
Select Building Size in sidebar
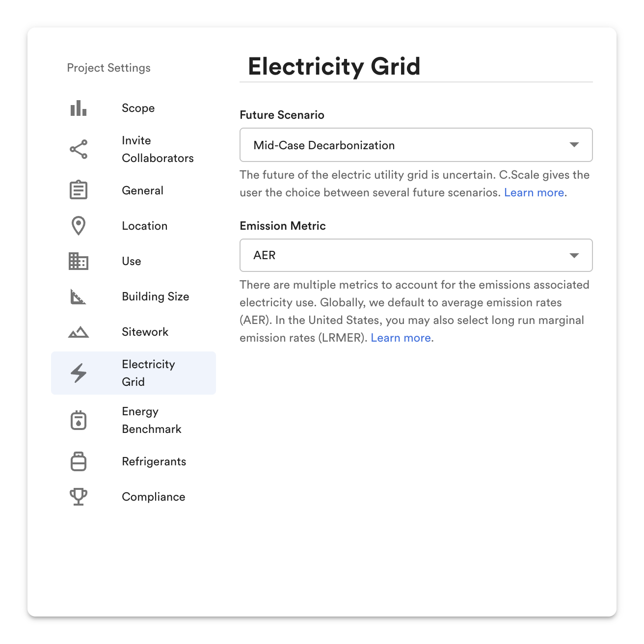click(134, 296)
